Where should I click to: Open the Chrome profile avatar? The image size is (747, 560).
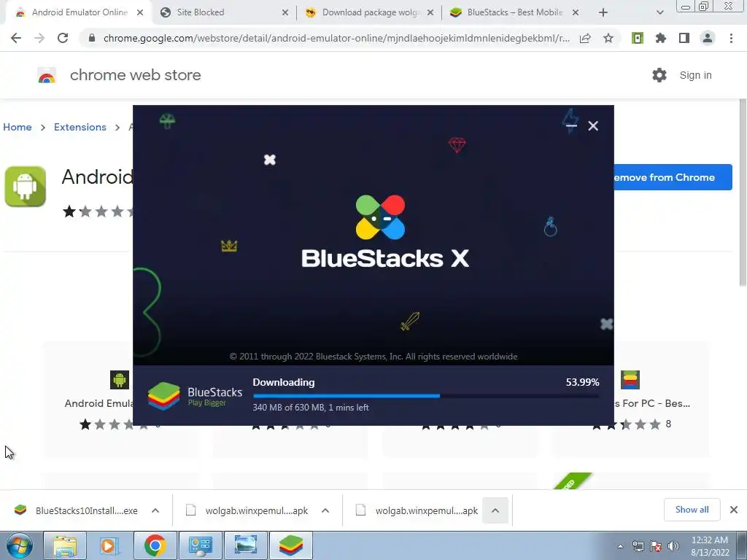708,38
